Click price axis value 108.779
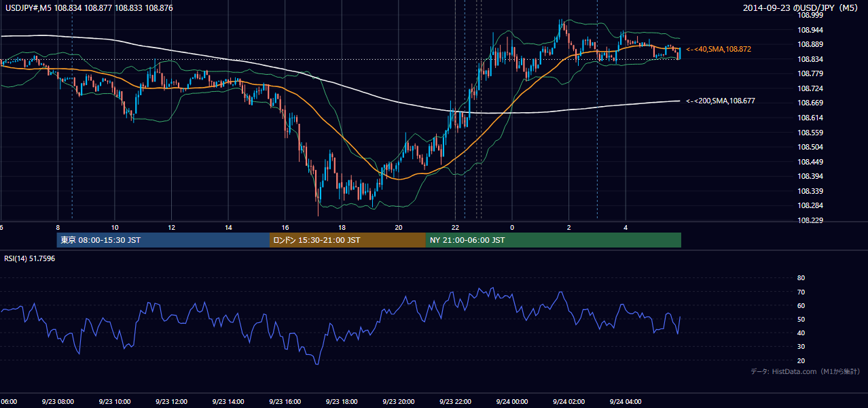Viewport: 868px width, 408px height. (810, 73)
